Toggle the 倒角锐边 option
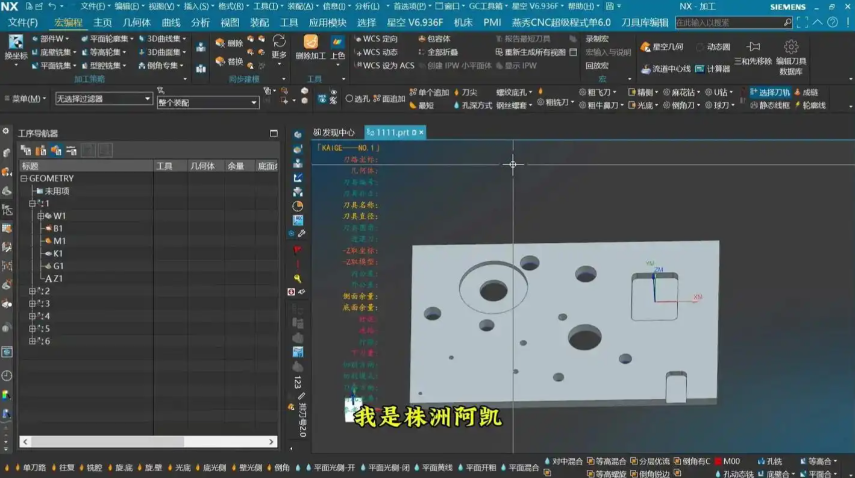The image size is (855, 478). pos(634,474)
